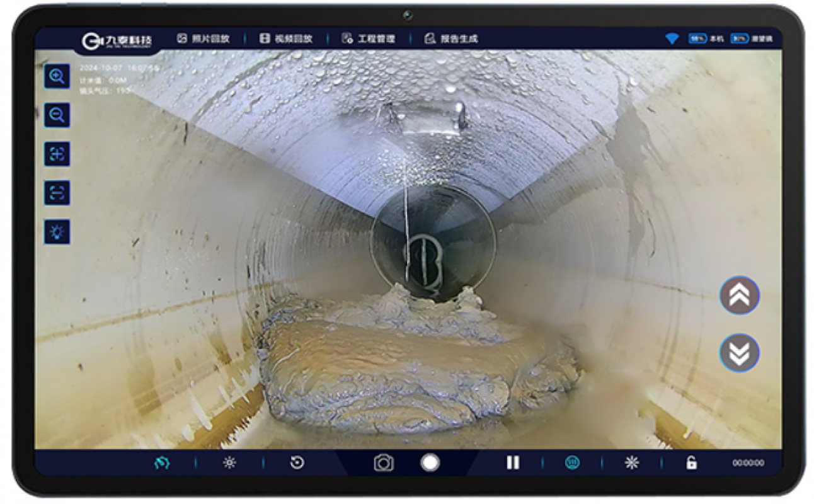Open 报告生成 report generation
This screenshot has height=504, width=814.
(451, 38)
